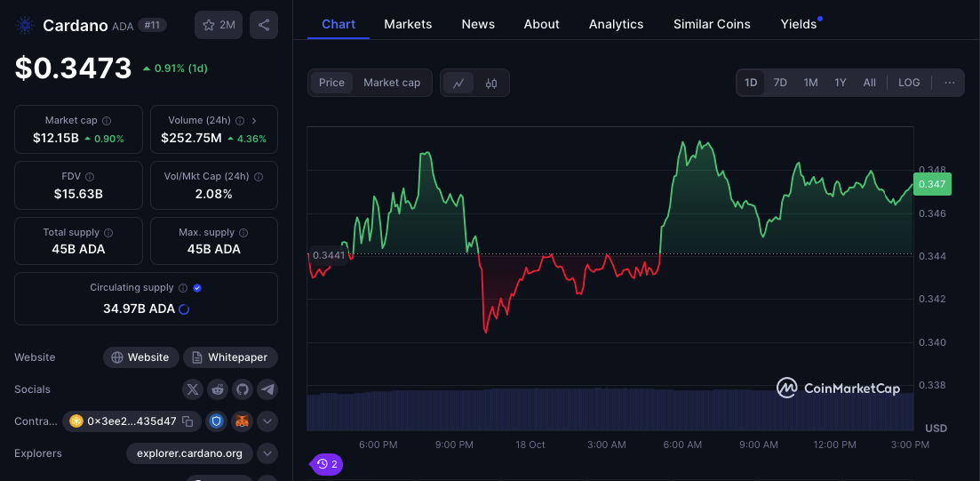The height and width of the screenshot is (481, 980).
Task: Click the 34.97B ADA circulating supply value
Action: [x=139, y=309]
